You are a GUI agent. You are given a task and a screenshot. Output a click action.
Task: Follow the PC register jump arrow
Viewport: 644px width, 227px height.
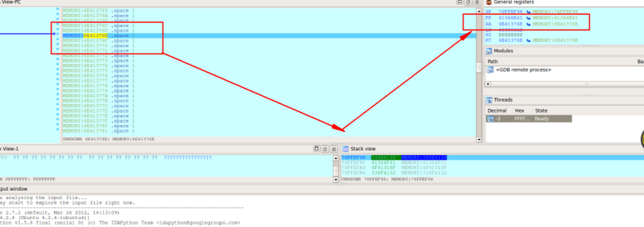529,40
